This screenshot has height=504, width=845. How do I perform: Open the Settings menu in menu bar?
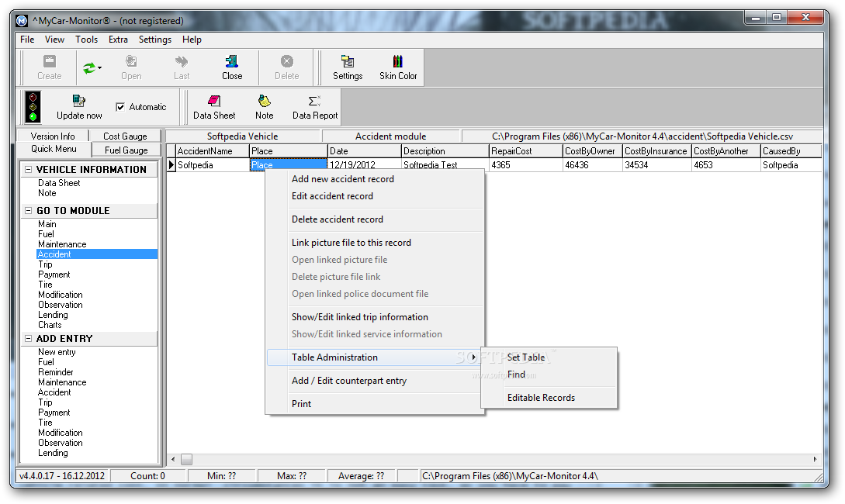[155, 40]
